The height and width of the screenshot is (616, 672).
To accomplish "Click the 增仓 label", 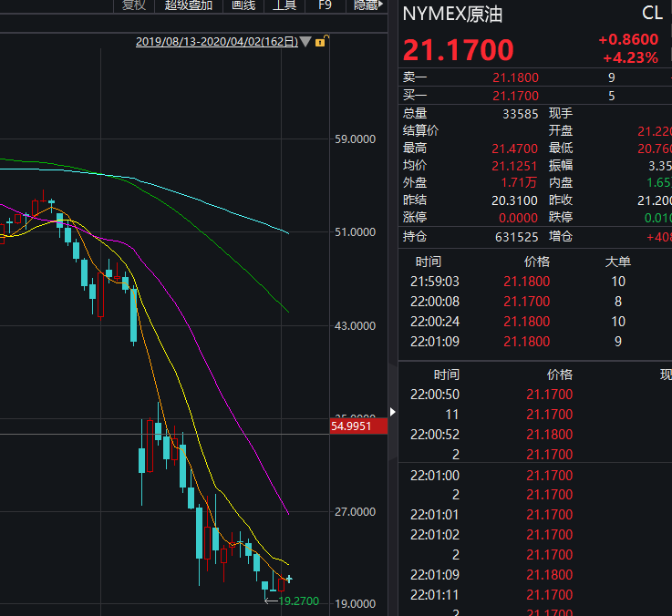I will 561,236.
